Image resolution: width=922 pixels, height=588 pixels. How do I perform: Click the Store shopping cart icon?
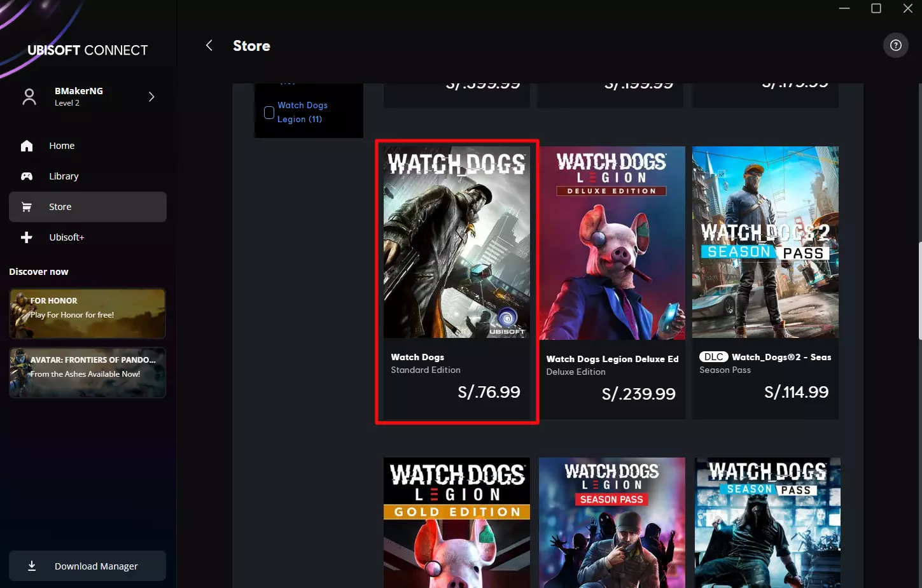(27, 207)
